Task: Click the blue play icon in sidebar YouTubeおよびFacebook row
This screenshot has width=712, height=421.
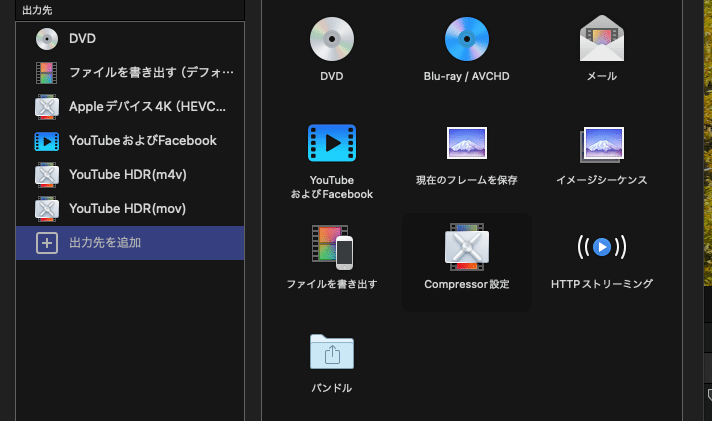Action: (47, 141)
